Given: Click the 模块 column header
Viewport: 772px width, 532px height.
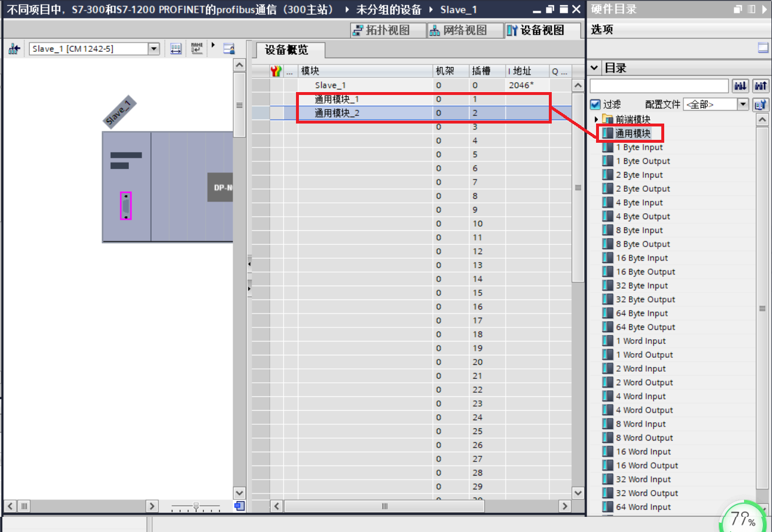Looking at the screenshot, I should point(365,71).
